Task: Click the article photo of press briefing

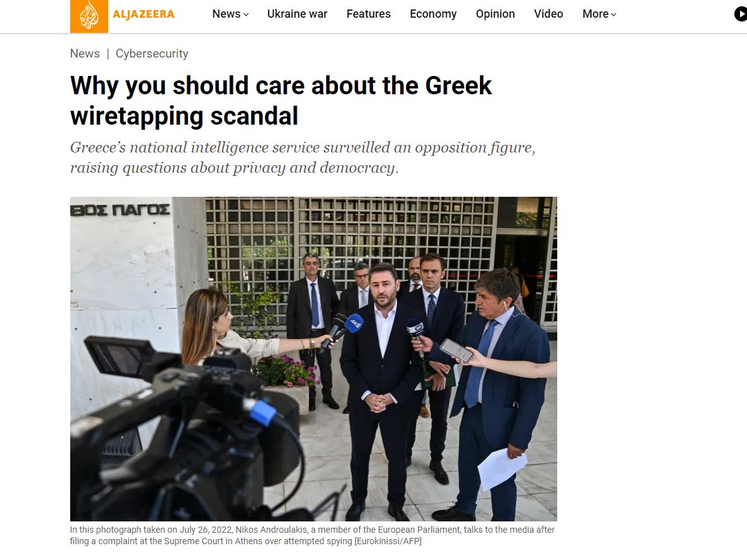Action: [314, 359]
